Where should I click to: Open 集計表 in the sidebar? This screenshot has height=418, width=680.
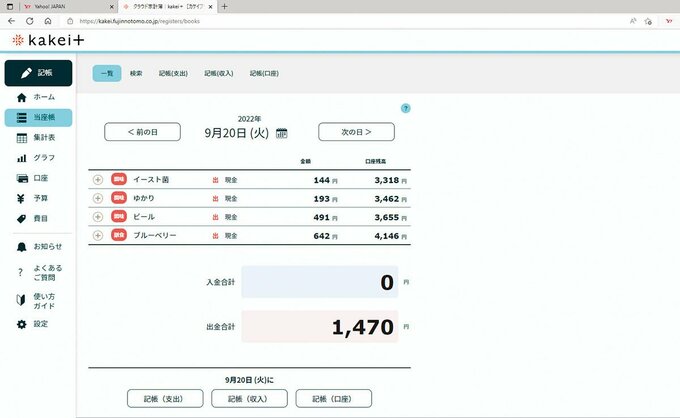(37, 137)
